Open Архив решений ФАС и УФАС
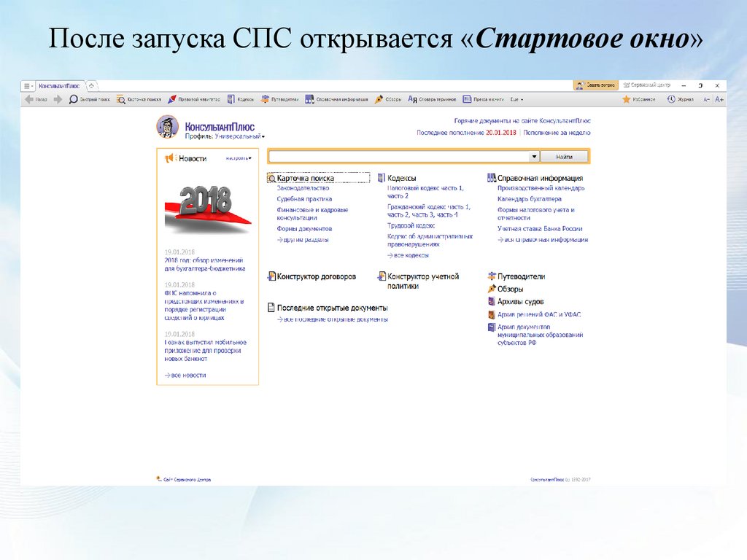The height and width of the screenshot is (560, 747). (x=539, y=315)
